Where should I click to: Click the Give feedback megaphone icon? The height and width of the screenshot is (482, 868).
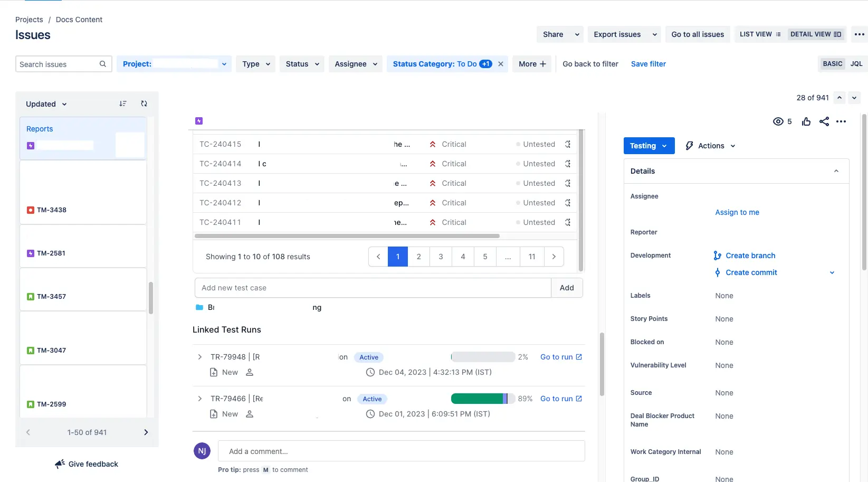60,464
